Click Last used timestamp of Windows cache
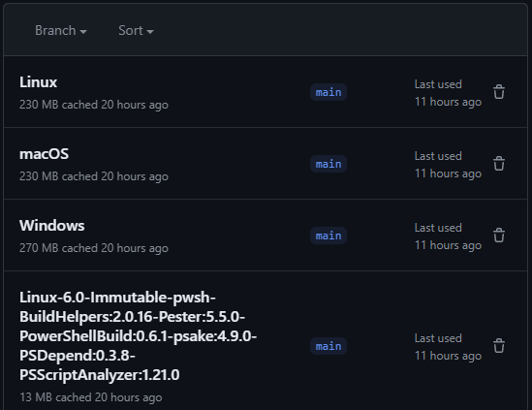532x410 pixels. point(448,237)
